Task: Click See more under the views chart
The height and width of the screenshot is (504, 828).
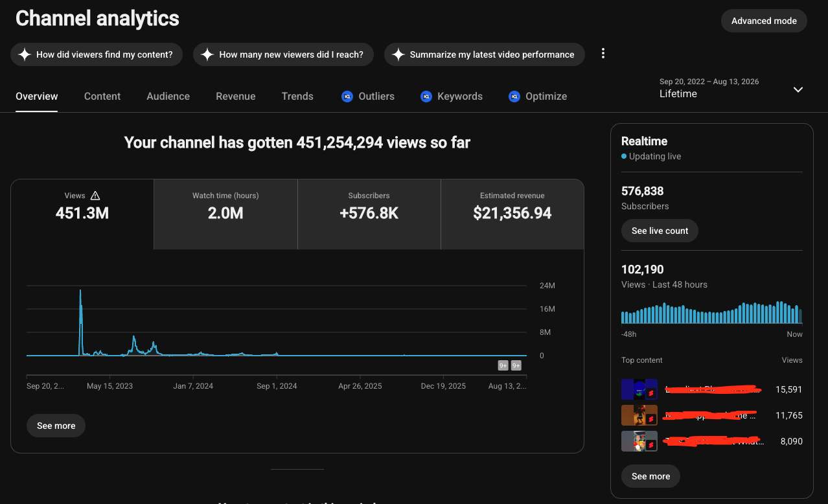Action: click(x=56, y=426)
